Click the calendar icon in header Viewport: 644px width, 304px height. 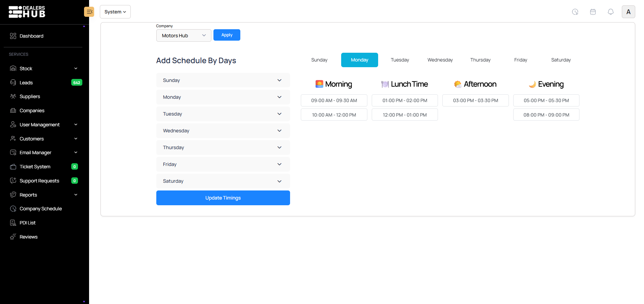tap(593, 12)
